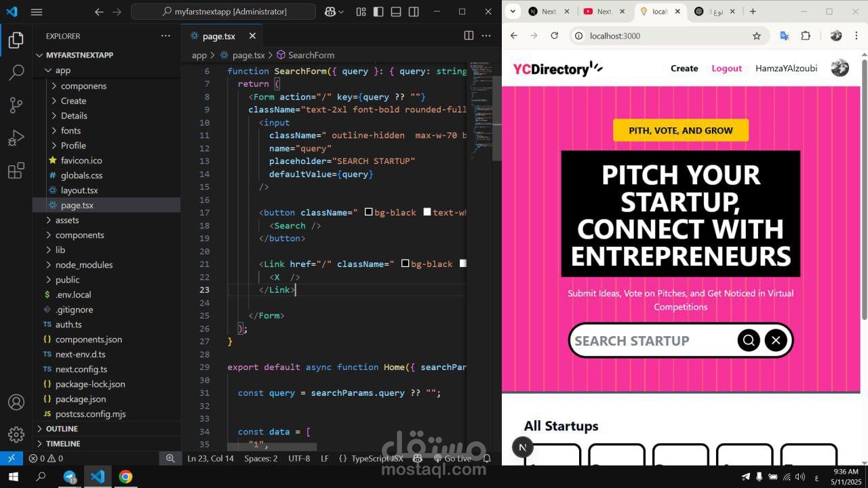868x488 pixels.
Task: Click the bg-black color swatch on line 17
Action: (368, 212)
